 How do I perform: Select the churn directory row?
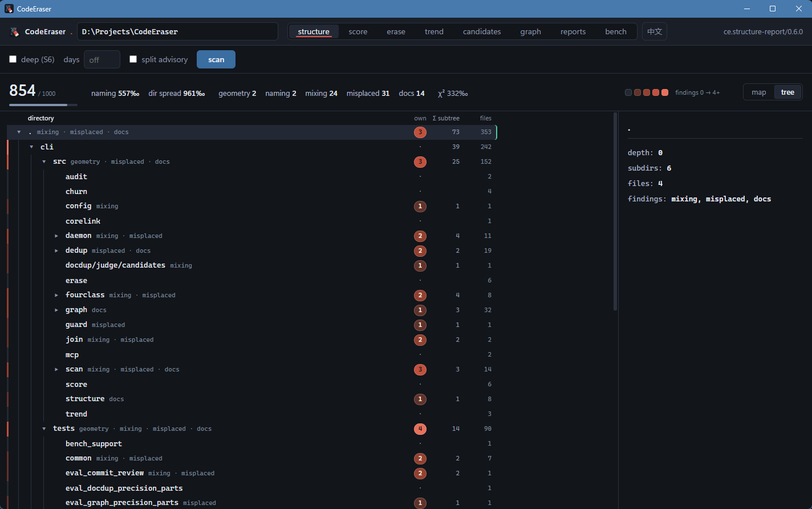(251, 191)
